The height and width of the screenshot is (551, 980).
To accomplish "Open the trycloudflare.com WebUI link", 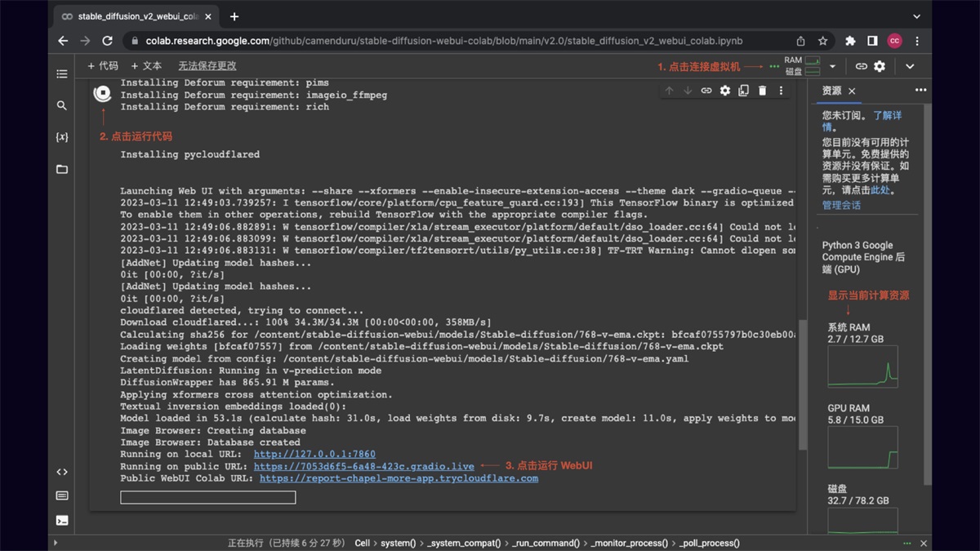I will pyautogui.click(x=399, y=478).
